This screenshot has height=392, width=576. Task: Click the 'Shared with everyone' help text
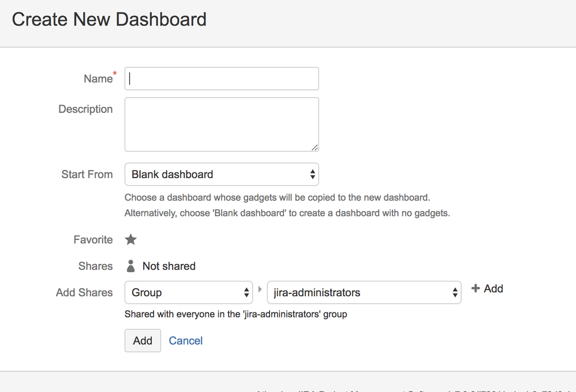(x=235, y=314)
